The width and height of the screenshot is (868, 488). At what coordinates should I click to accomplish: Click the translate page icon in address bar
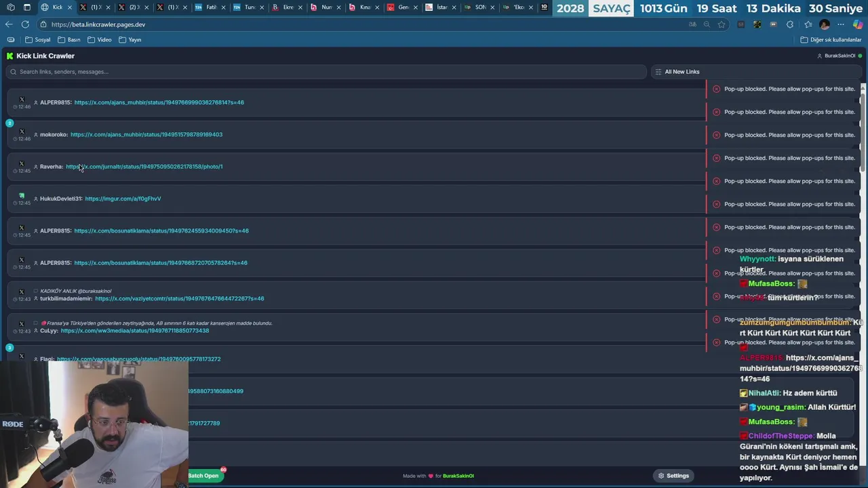pyautogui.click(x=692, y=24)
